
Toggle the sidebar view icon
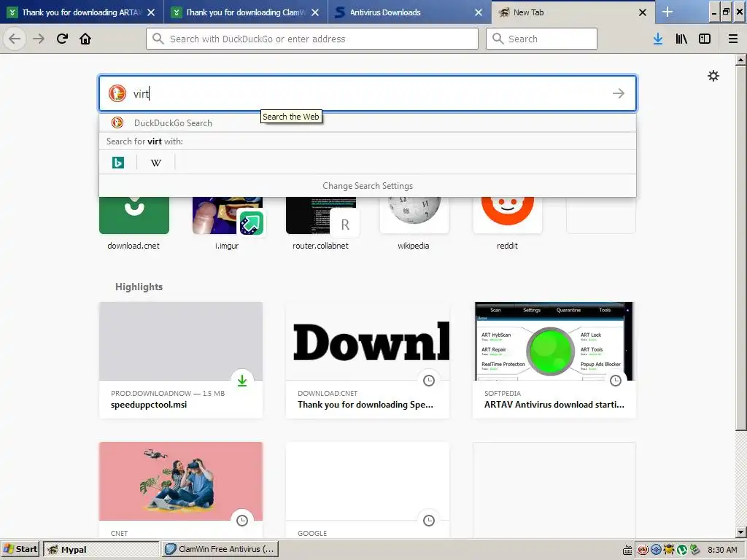[705, 39]
